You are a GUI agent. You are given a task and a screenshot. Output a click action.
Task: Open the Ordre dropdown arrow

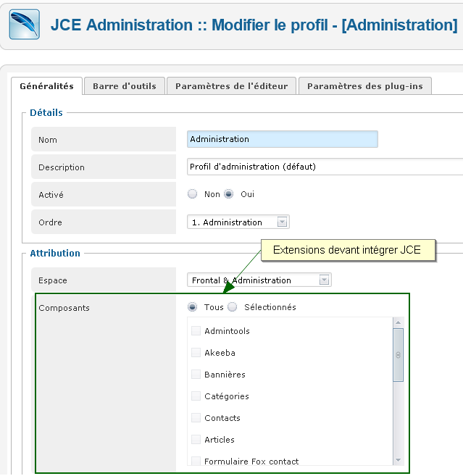(x=282, y=222)
